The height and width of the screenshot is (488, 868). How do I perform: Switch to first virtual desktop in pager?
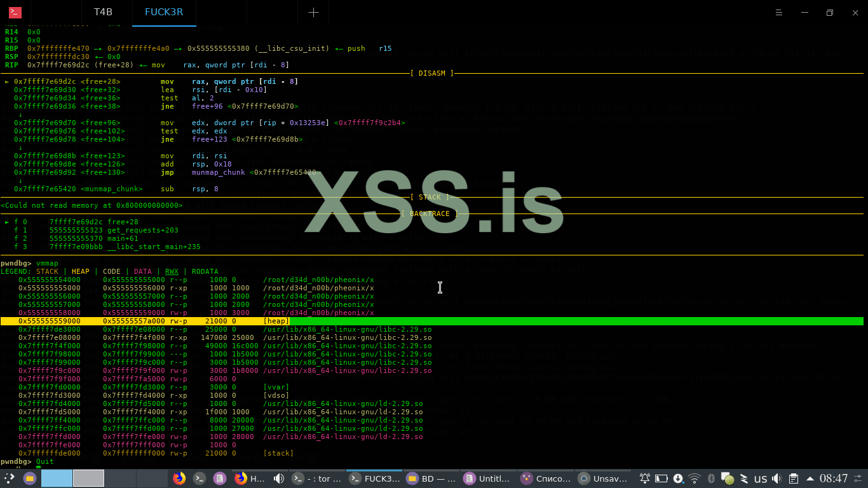point(57,478)
